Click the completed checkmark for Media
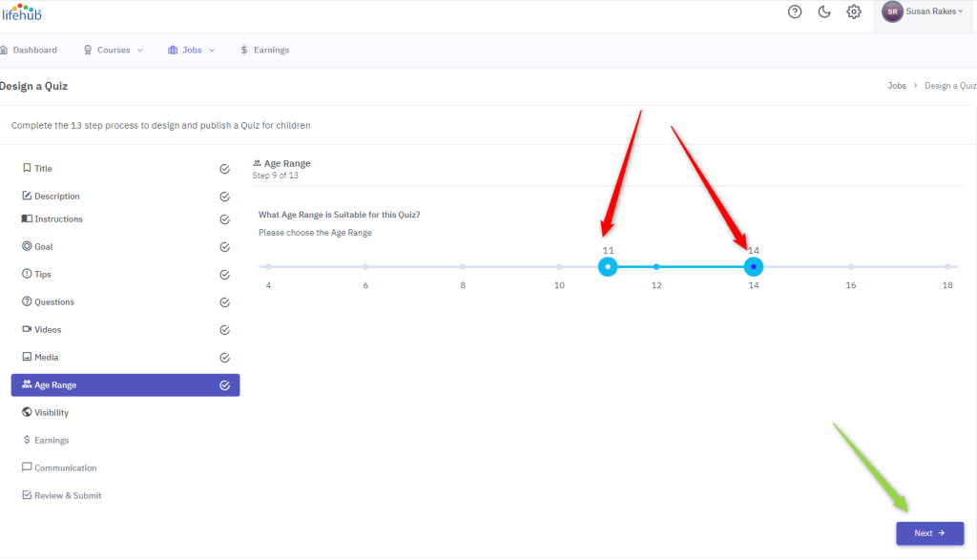 coord(225,358)
